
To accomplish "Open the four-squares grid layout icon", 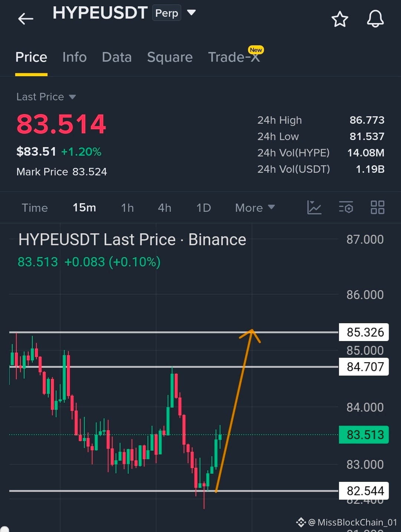I will pyautogui.click(x=378, y=207).
